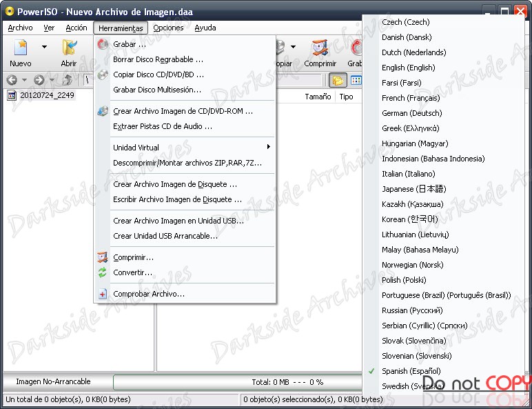
Task: Expand the Unidad Virtual submenu
Action: [x=185, y=148]
